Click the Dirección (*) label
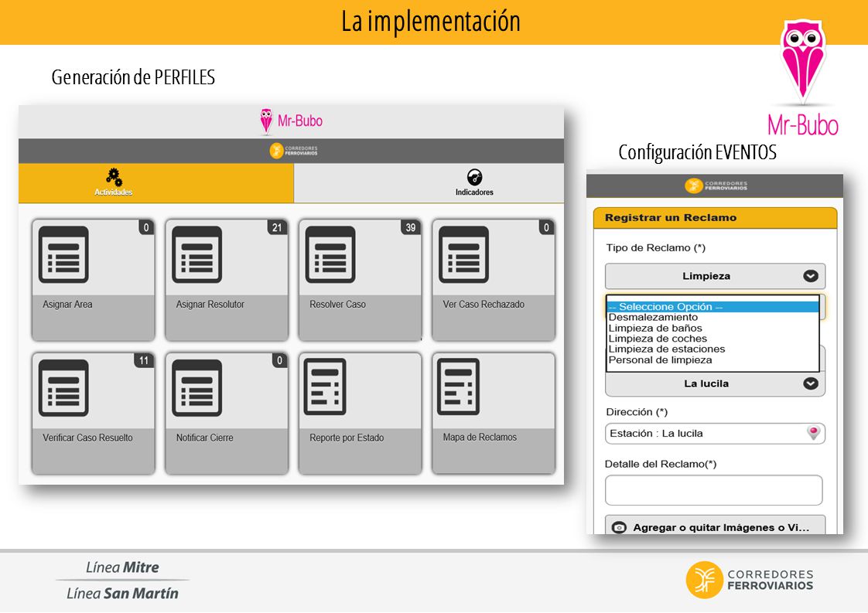The height and width of the screenshot is (613, 868). click(x=637, y=412)
